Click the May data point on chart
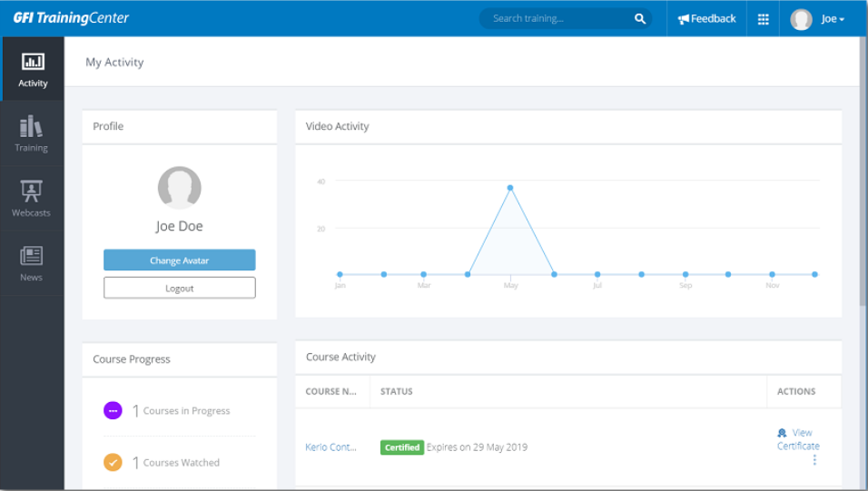This screenshot has width=868, height=491. coord(510,188)
